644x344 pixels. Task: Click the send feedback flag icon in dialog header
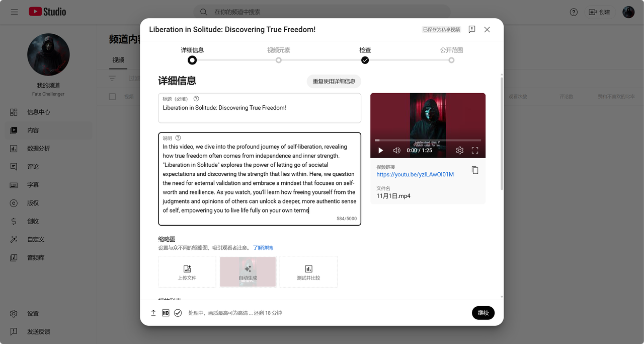471,30
